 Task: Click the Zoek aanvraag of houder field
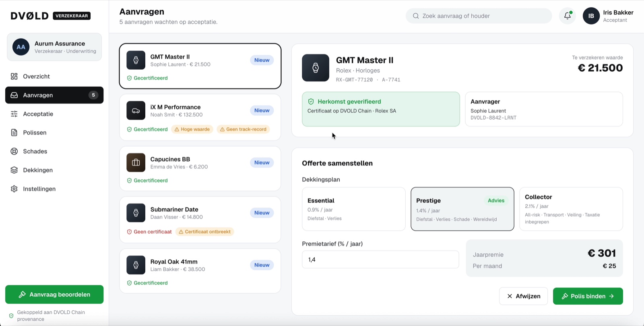click(x=479, y=16)
